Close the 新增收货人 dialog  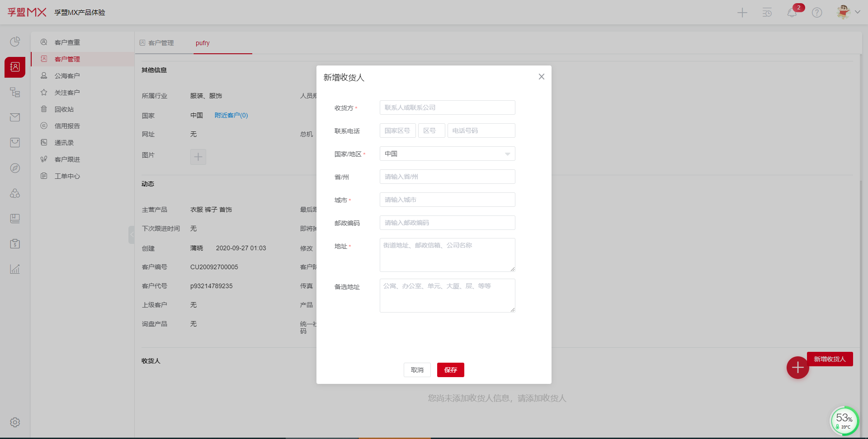click(x=541, y=77)
